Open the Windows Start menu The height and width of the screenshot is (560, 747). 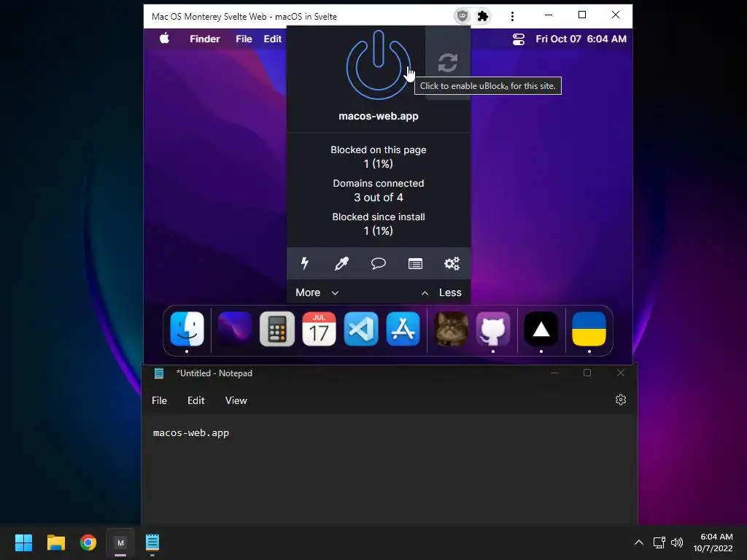[x=23, y=542]
